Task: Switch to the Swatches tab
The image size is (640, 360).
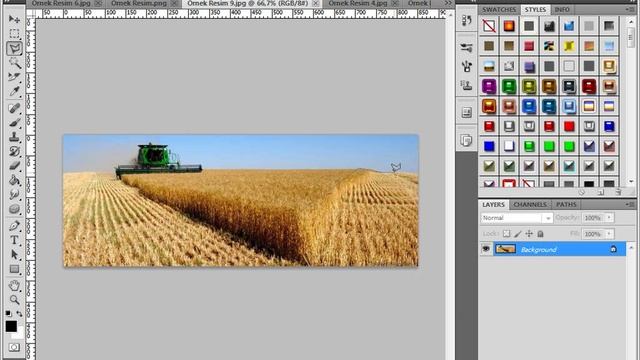Action: tap(499, 9)
